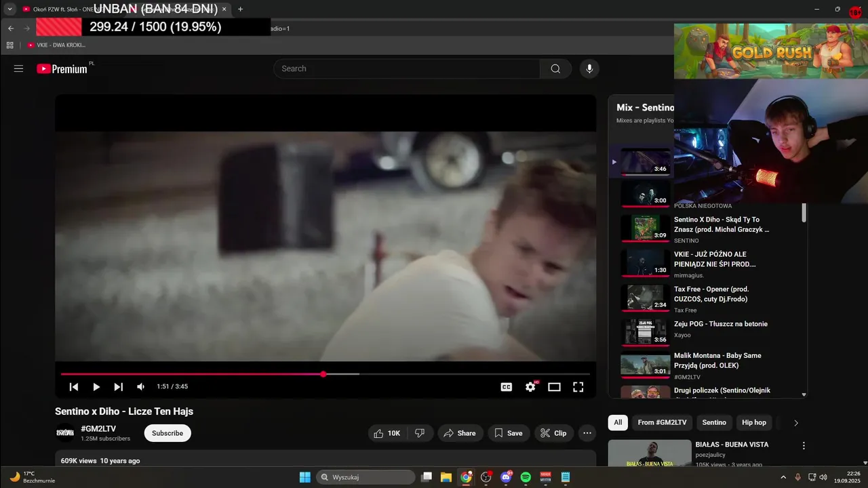Select the Hip hop filter chip
Viewport: 868px width, 488px height.
click(x=754, y=422)
